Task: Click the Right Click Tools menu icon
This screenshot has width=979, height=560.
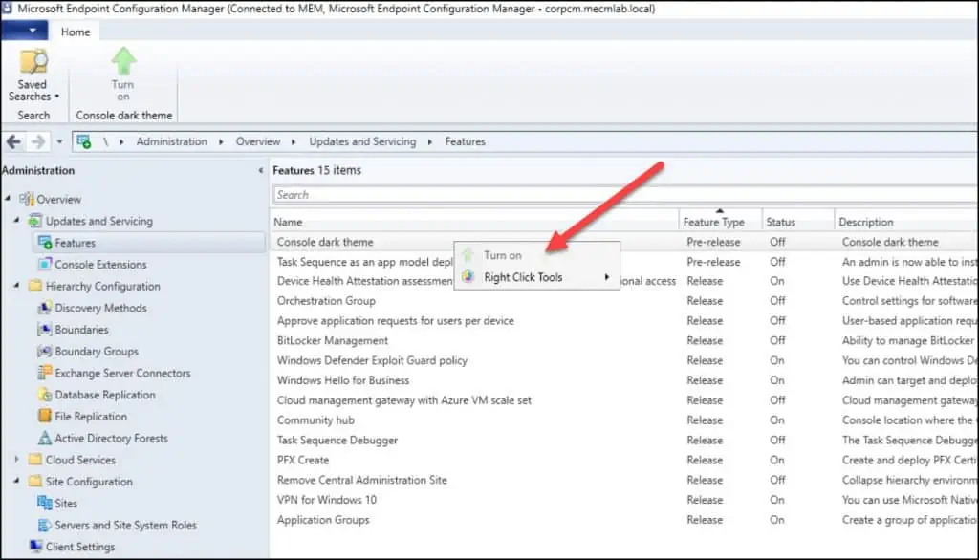Action: [468, 276]
